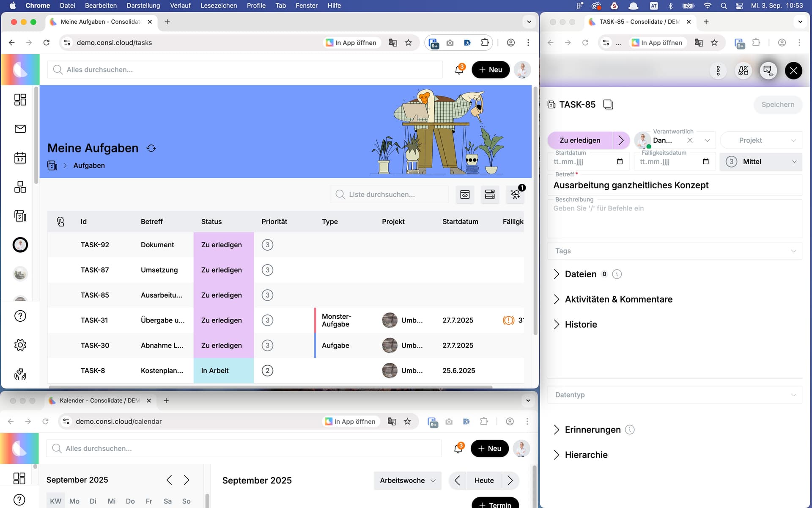Screen dimensions: 812x508
Task: Click the Heute button in calendar
Action: (484, 480)
